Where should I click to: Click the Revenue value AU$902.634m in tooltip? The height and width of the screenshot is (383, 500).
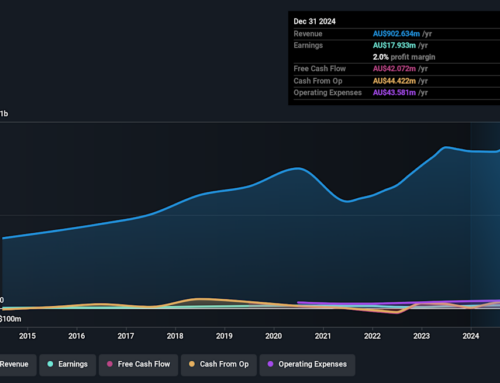[x=396, y=34]
